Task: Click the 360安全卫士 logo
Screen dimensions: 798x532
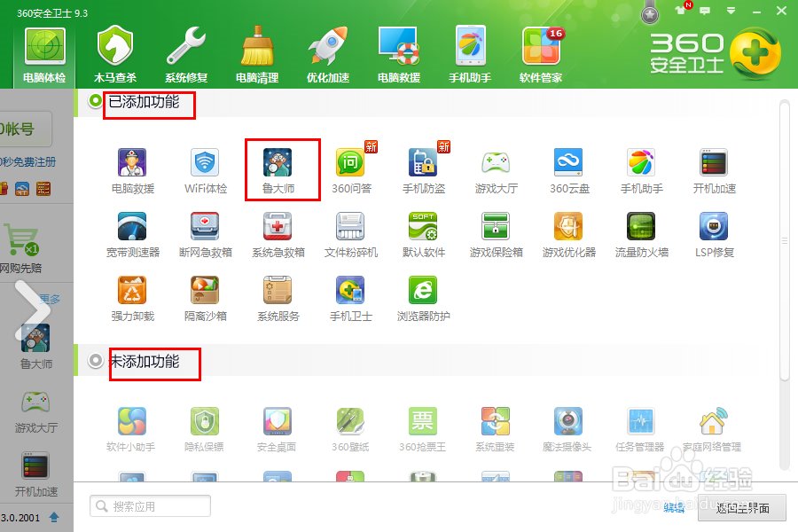Action: pyautogui.click(x=716, y=53)
